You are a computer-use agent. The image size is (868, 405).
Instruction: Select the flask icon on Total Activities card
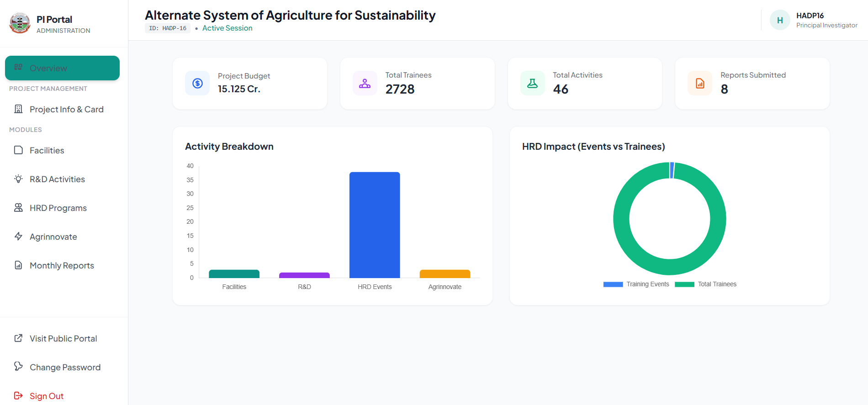(x=532, y=83)
